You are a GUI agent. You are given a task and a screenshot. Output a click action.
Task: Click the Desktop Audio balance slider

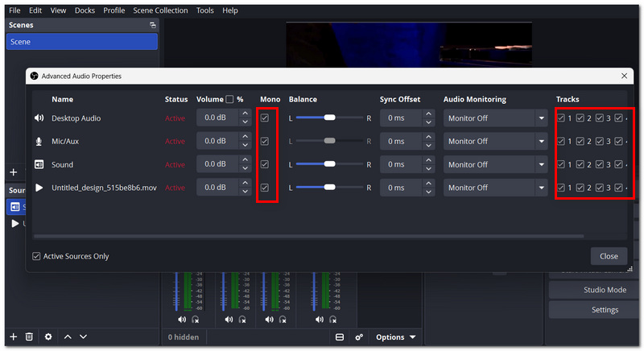[329, 118]
